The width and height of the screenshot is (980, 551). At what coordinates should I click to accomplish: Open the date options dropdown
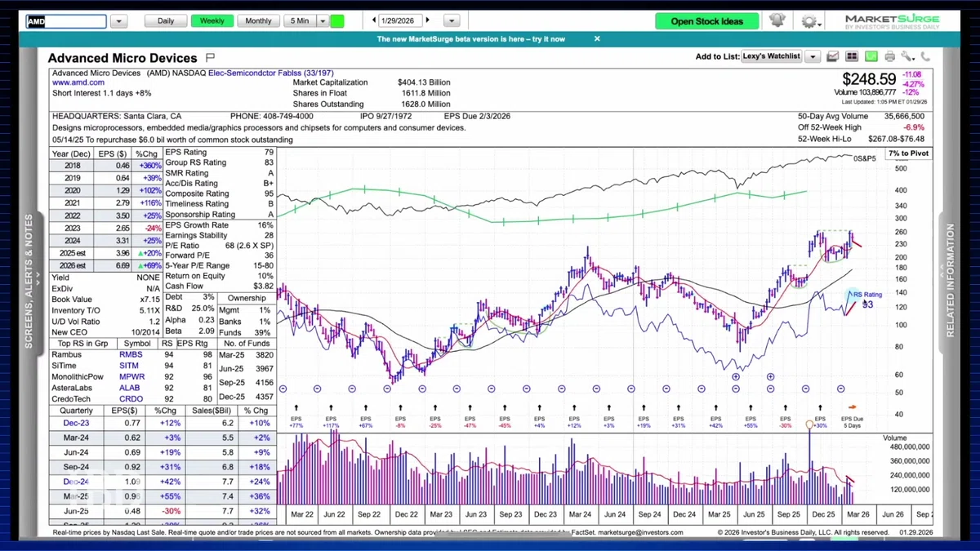click(x=452, y=21)
